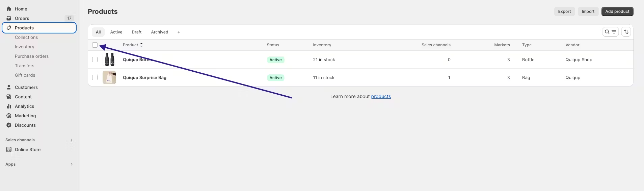Open Transfers in the sidebar
The image size is (644, 191).
click(x=25, y=66)
